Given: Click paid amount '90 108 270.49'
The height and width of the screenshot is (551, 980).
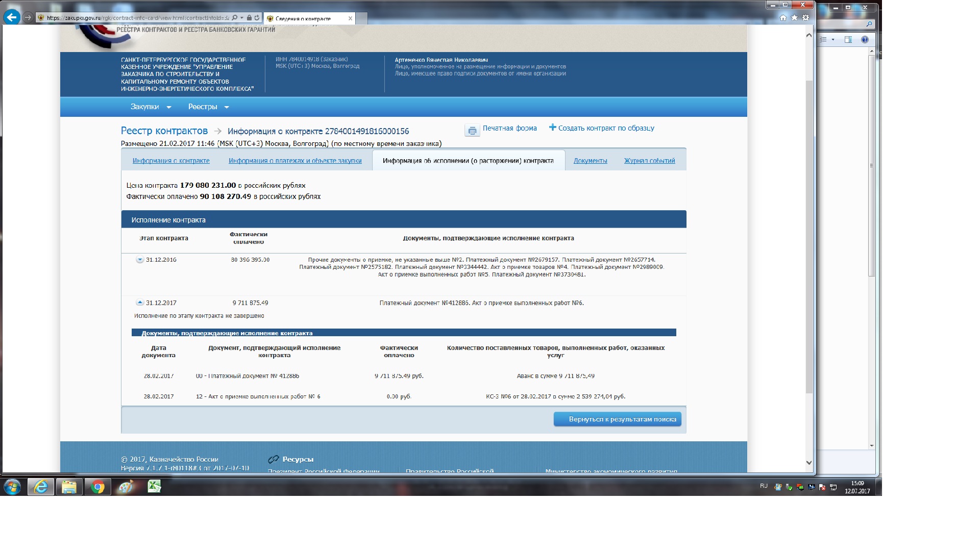Looking at the screenshot, I should tap(225, 196).
